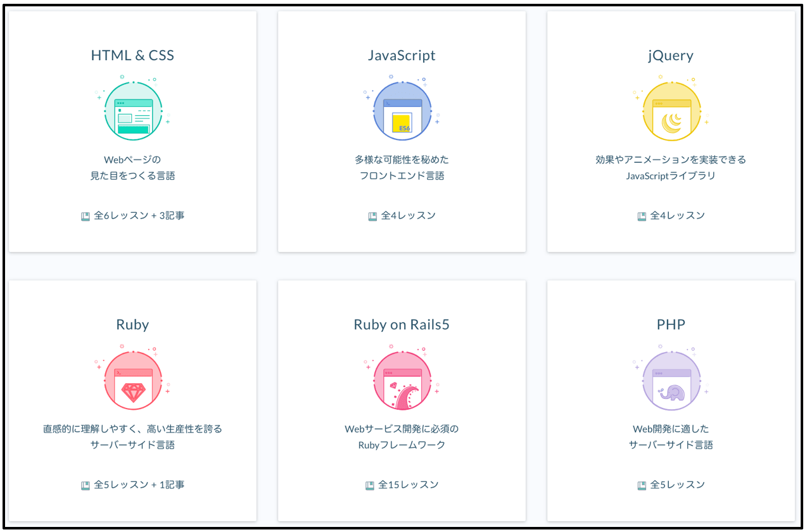This screenshot has height=532, width=807.
Task: Click the text 効果やアニメーションを実装できる
Action: tap(671, 160)
